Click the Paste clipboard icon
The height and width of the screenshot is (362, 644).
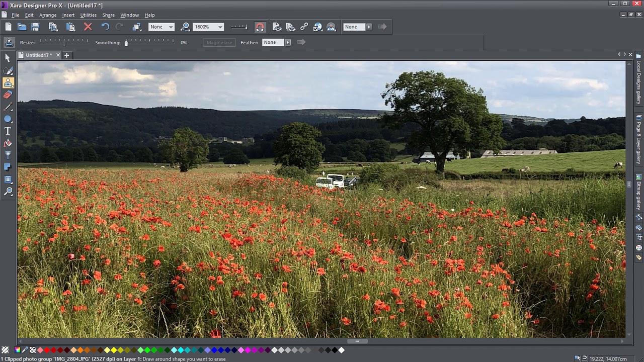click(70, 27)
